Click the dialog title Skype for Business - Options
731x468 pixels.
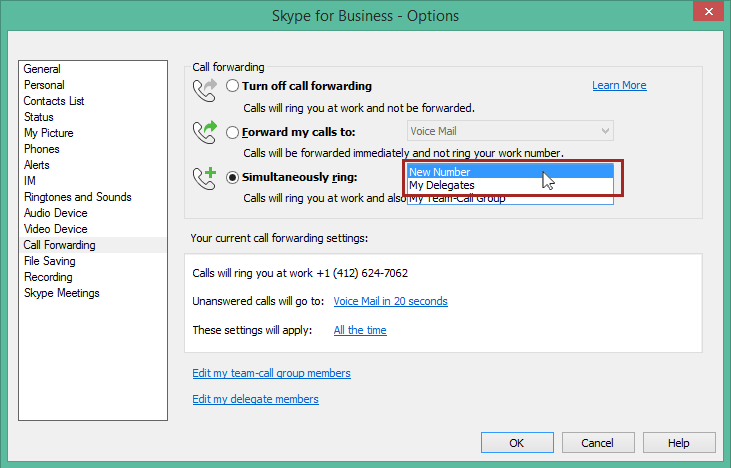(366, 16)
